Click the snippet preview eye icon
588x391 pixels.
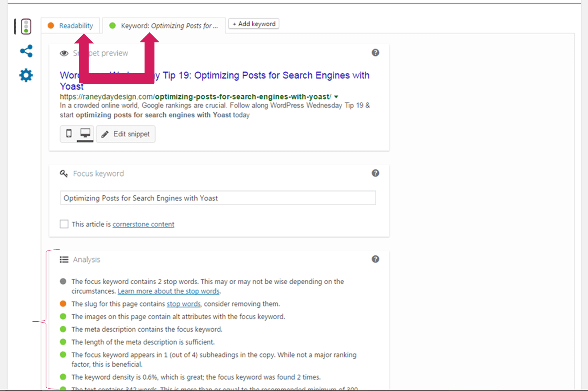coord(64,53)
